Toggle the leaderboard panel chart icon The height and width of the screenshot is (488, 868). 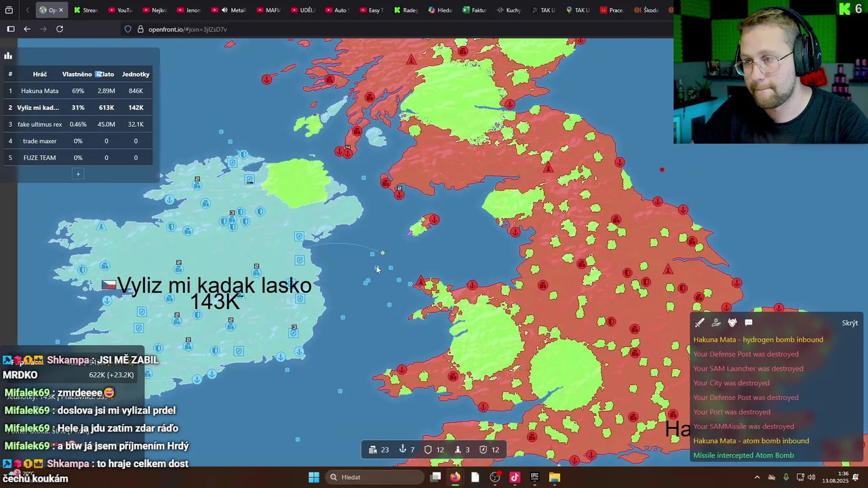(x=8, y=56)
